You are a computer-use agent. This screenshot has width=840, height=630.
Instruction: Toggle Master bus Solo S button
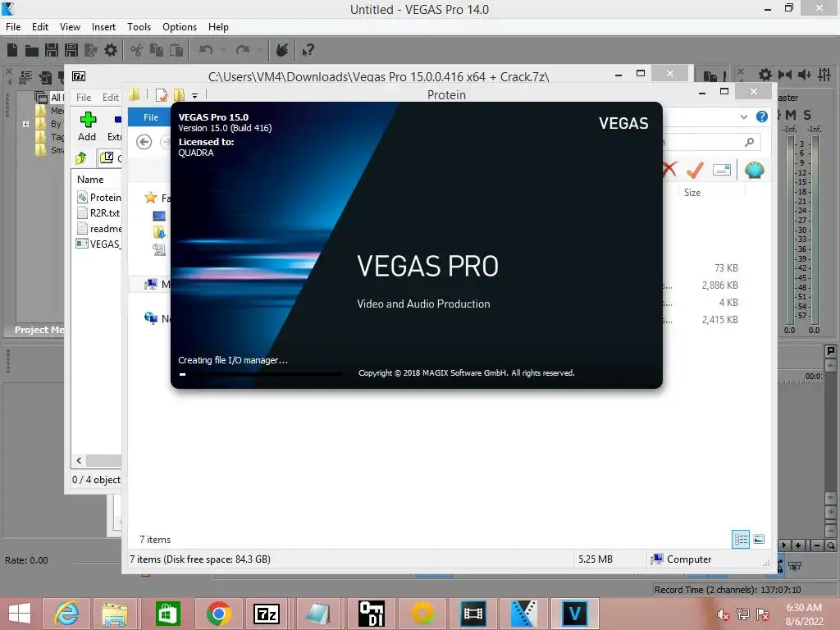807,115
